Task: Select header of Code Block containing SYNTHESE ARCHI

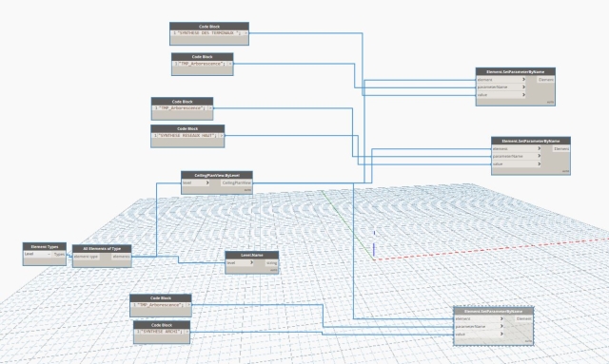Action: click(162, 325)
